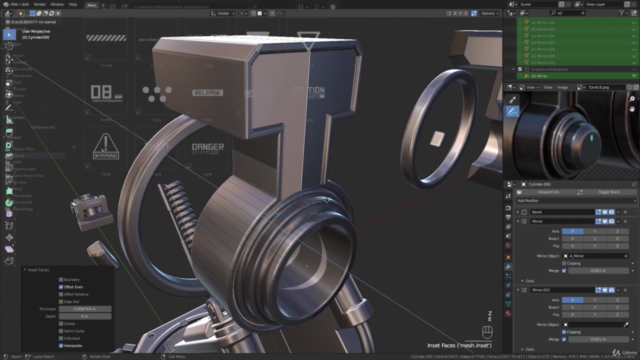This screenshot has height=360, width=640.
Task: Enable Select Outer checkbox in Inset Faces
Action: tap(61, 331)
